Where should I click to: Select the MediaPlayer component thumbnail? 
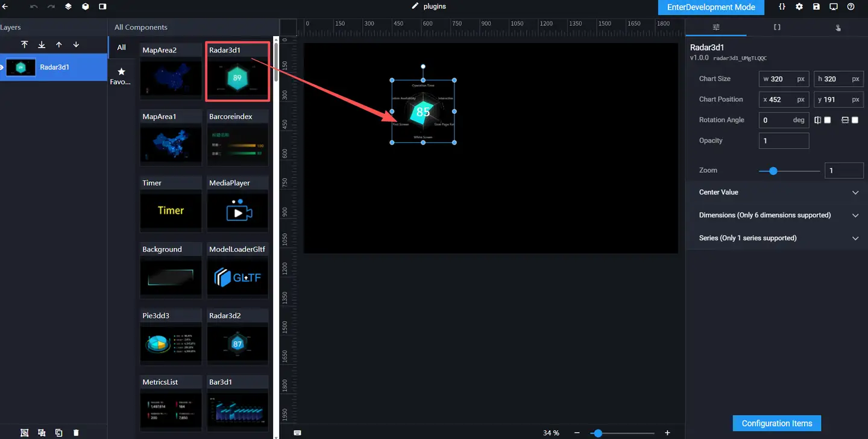click(237, 211)
